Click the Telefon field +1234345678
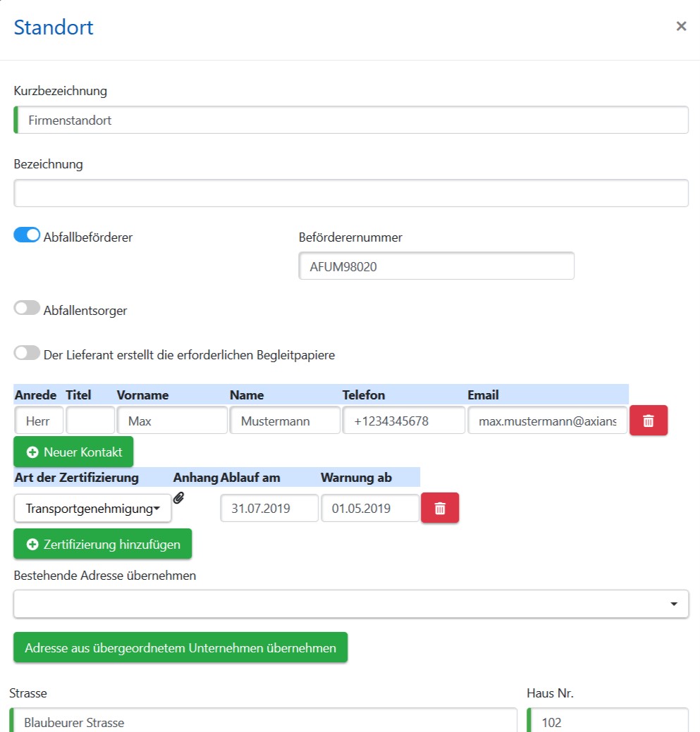The width and height of the screenshot is (700, 732). pos(403,421)
